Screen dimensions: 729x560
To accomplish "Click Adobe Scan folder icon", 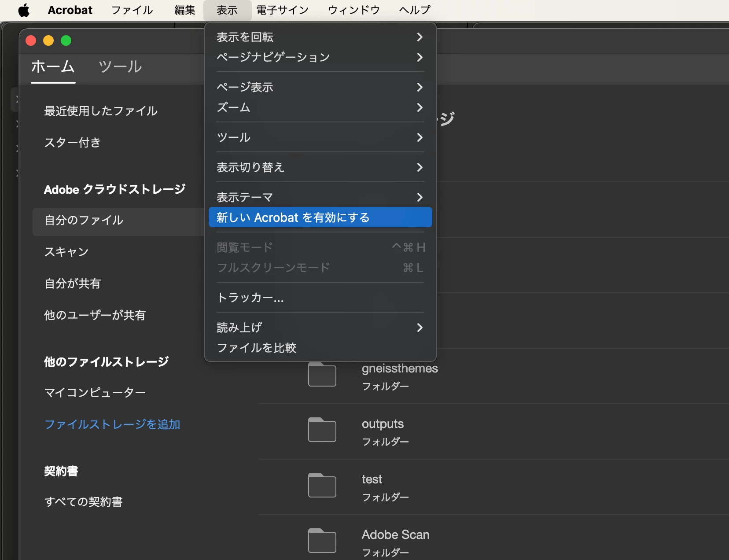I will pos(322,541).
